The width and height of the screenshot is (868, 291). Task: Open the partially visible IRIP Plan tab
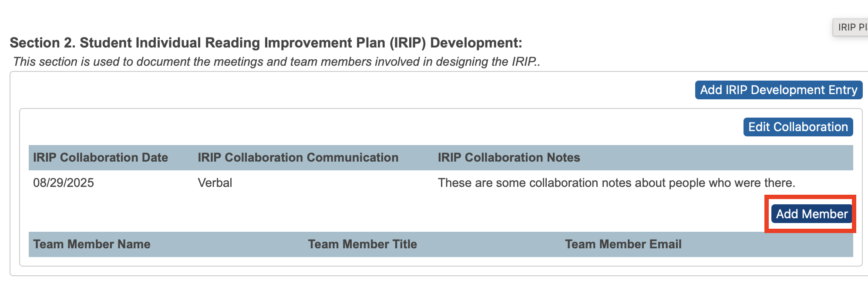click(x=851, y=27)
